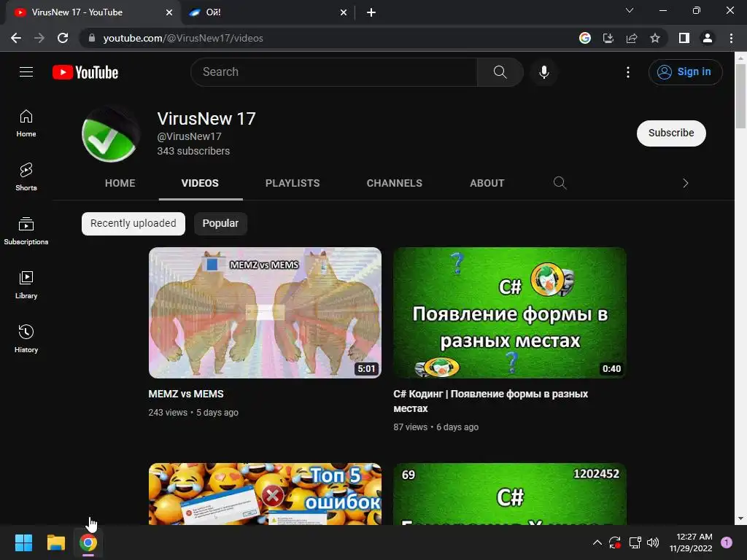747x560 pixels.
Task: Switch to the CHANNELS tab
Action: [395, 183]
